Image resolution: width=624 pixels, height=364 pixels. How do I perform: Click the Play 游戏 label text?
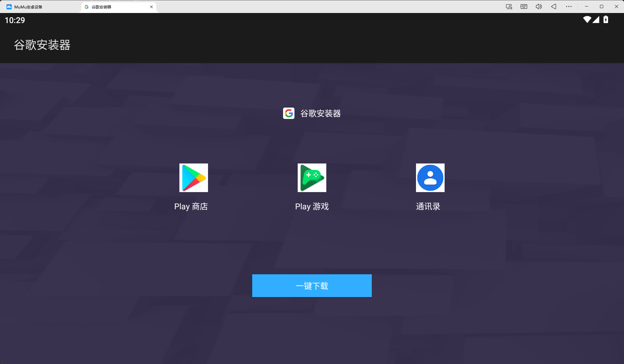click(312, 206)
